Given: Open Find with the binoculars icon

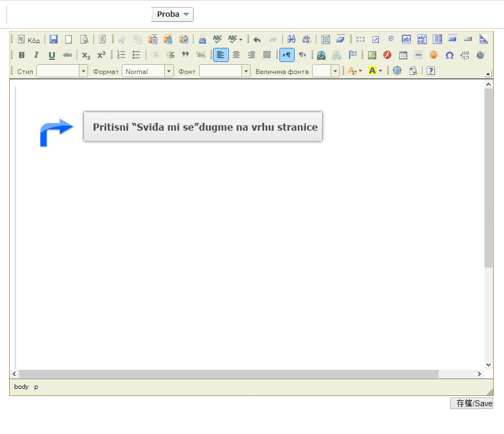Looking at the screenshot, I should (x=291, y=40).
